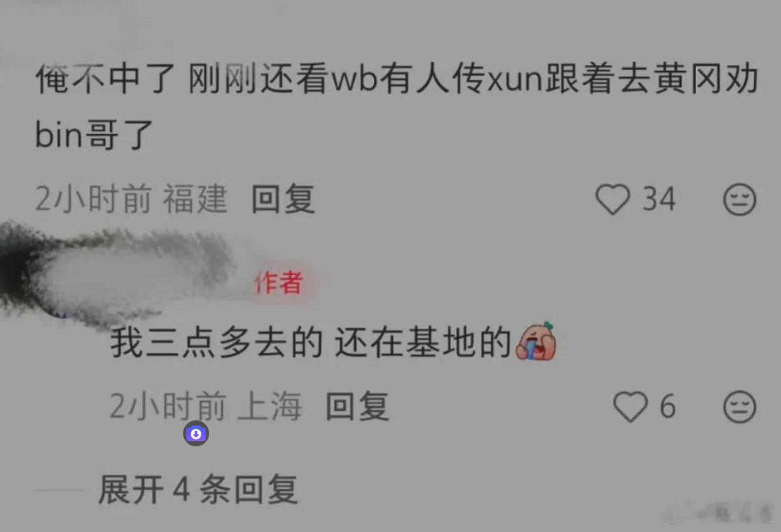Click the 2小时前 timestamp on the author's reply
The image size is (781, 532).
click(167, 407)
